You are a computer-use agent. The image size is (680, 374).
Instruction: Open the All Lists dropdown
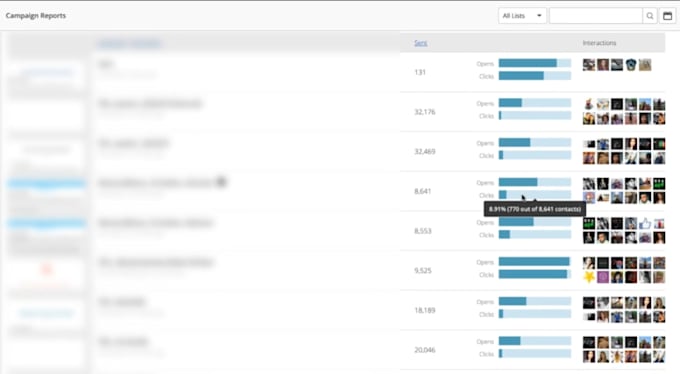point(522,16)
